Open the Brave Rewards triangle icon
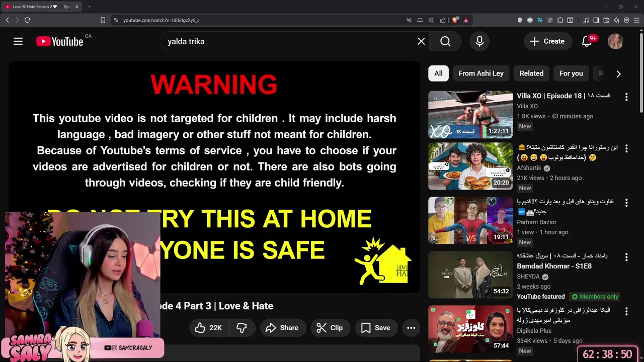644x362 pixels. coord(466,20)
